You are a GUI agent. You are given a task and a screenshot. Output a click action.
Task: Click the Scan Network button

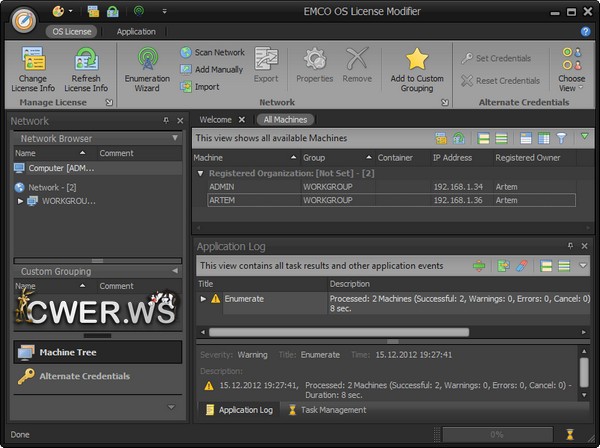click(x=212, y=52)
